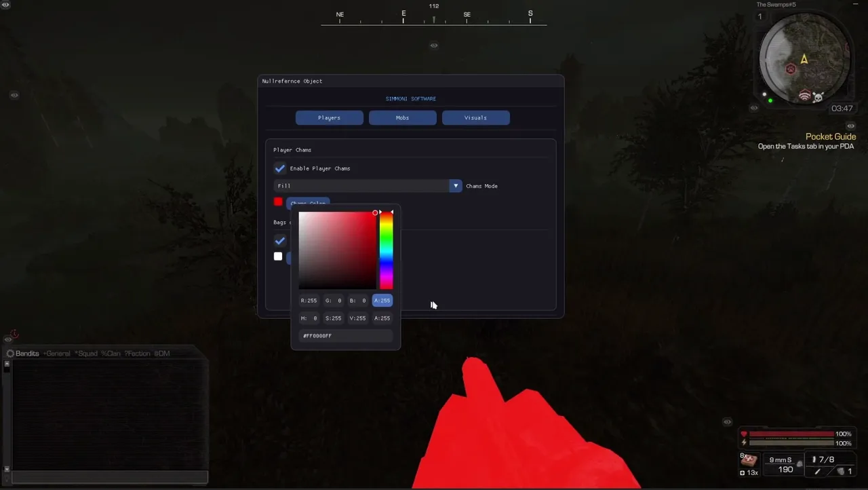Click the rainbow hue bar in picker
The height and width of the screenshot is (490, 868).
[x=386, y=250]
